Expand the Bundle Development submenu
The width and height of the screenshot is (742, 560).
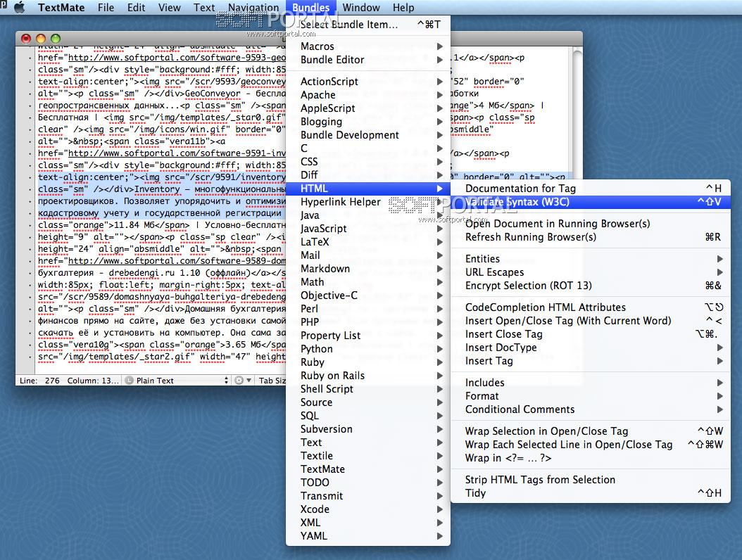tap(368, 135)
